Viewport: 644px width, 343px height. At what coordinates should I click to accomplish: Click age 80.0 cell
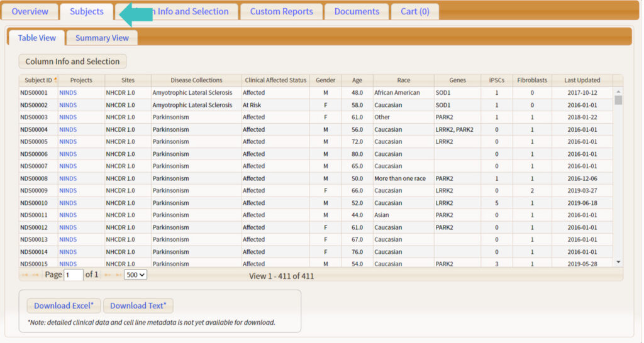pos(357,154)
